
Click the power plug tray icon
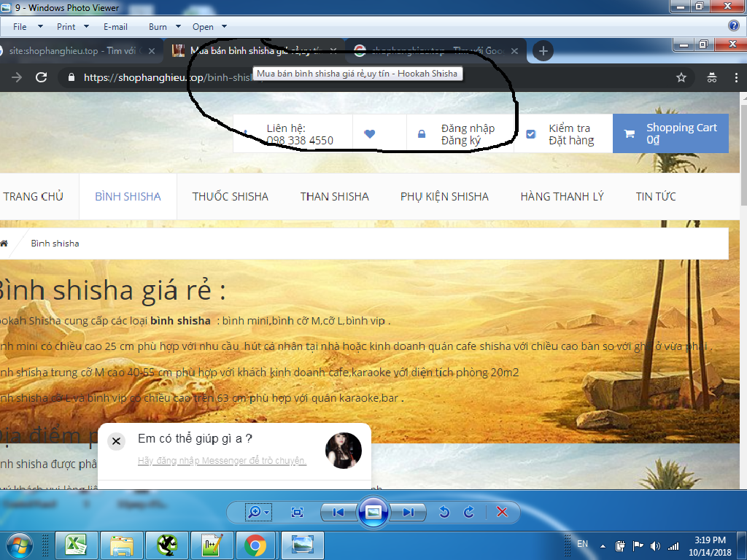620,546
